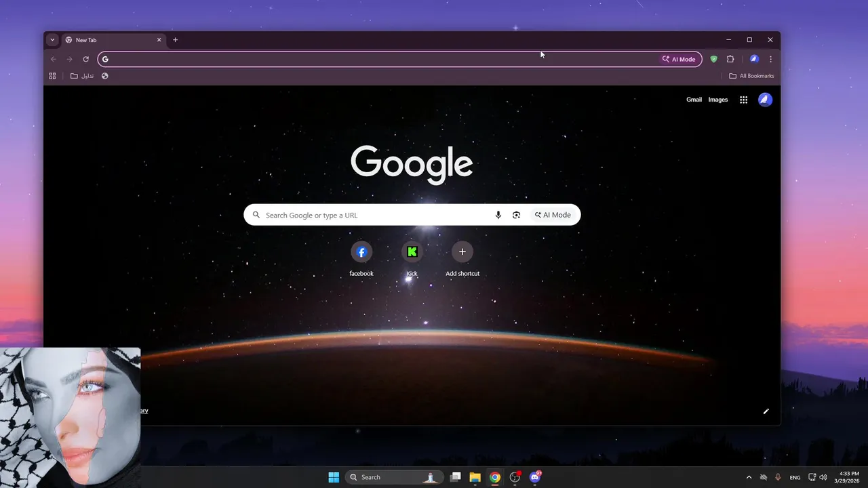Switch ENG input language
The width and height of the screenshot is (868, 488).
(795, 477)
